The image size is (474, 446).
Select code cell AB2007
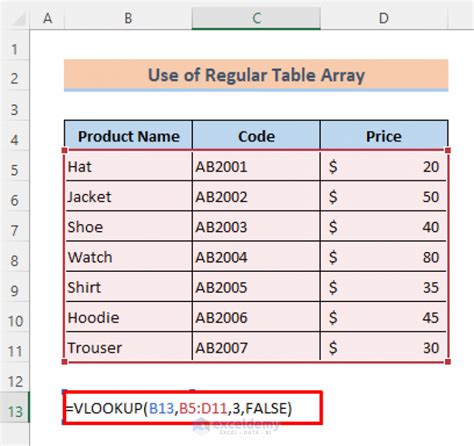click(256, 347)
